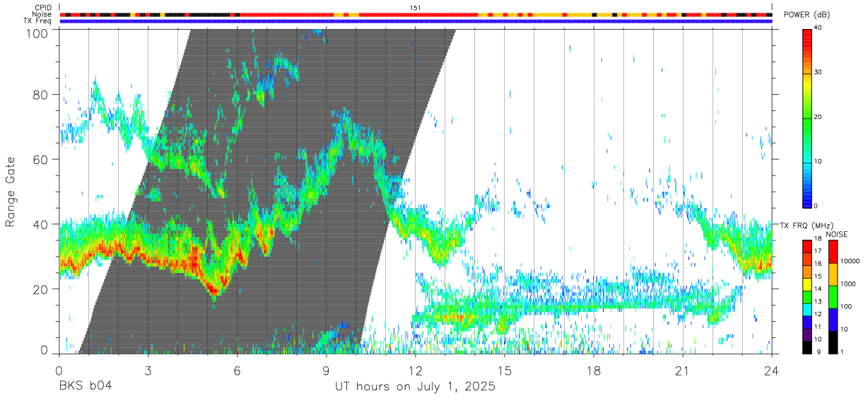Click the TX FRQ (MHz) color scale bar
Screen dimensions: 868x401
coord(807,296)
